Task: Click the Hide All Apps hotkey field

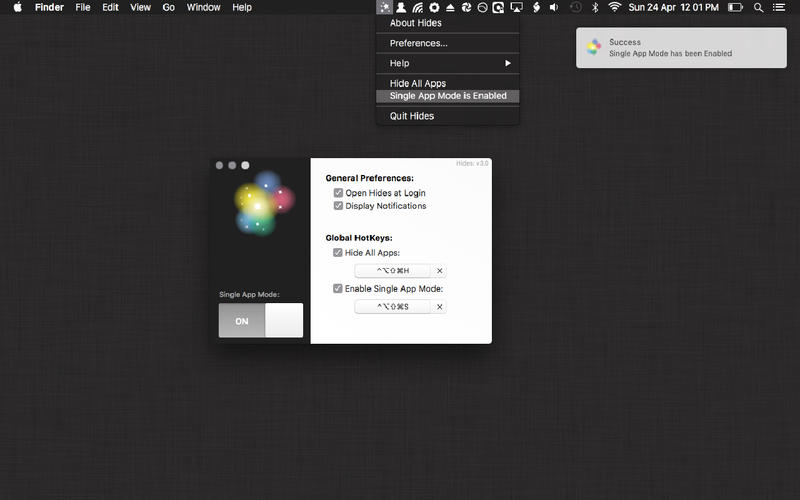Action: pos(393,271)
